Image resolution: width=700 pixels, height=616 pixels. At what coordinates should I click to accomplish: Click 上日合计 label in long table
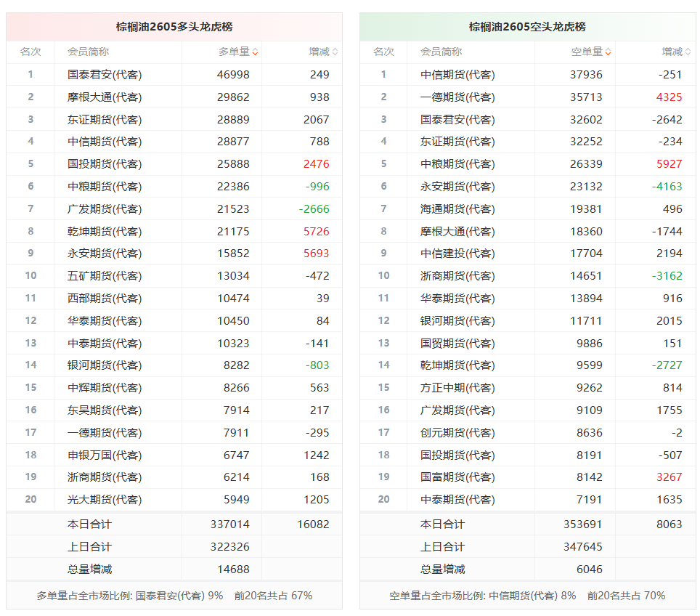(89, 547)
